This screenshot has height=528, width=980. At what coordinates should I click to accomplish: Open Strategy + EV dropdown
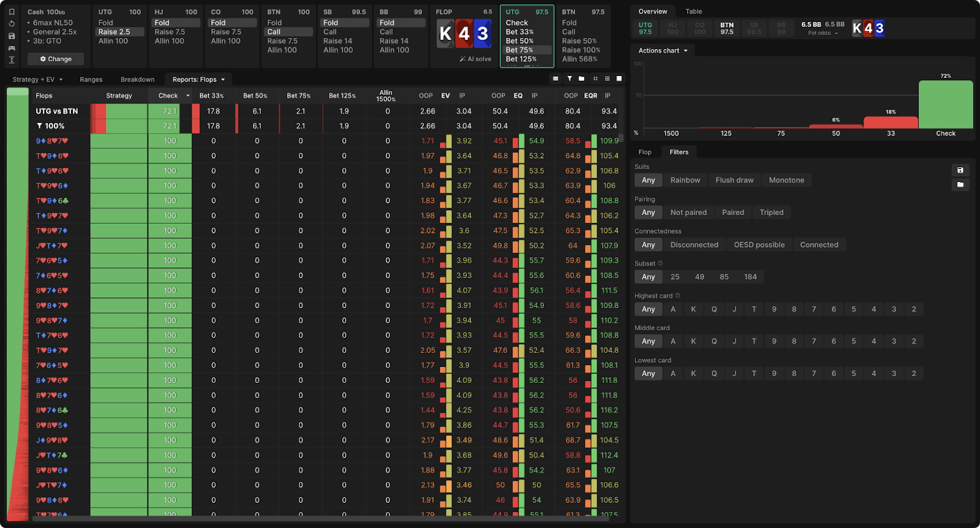pyautogui.click(x=37, y=80)
